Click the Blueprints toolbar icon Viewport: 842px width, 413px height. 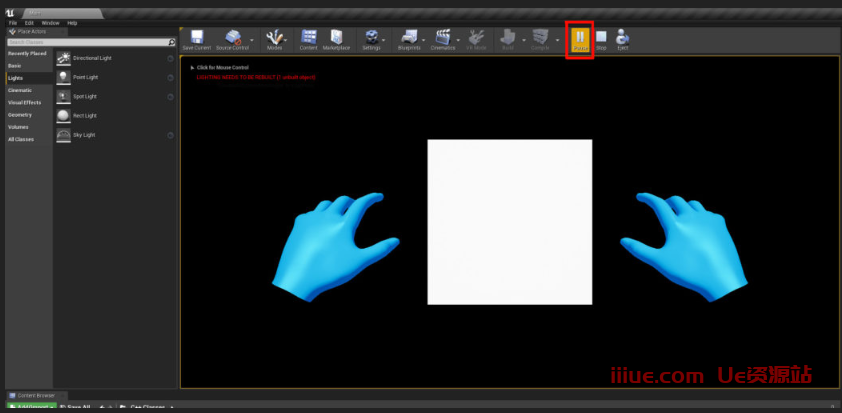(x=408, y=38)
